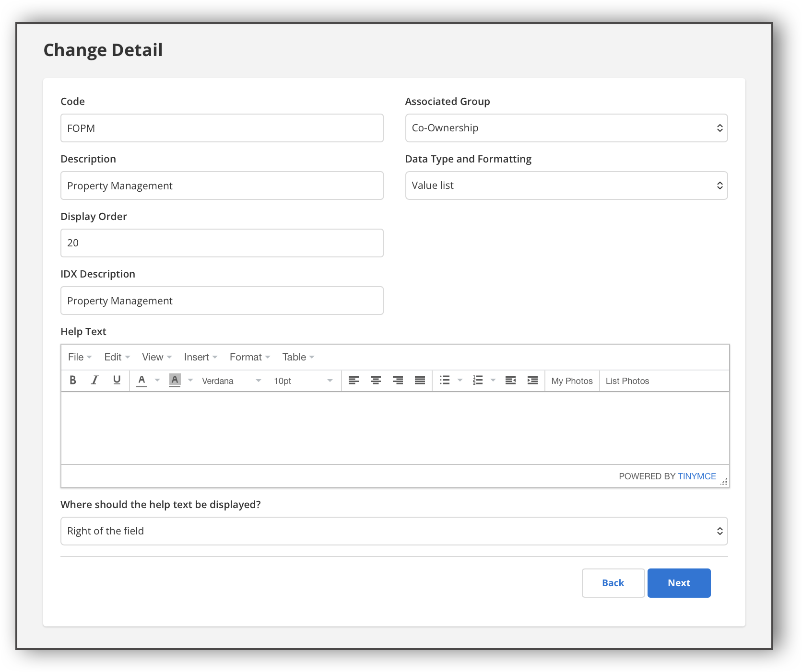Image resolution: width=802 pixels, height=672 pixels.
Task: Click the Next button
Action: (x=679, y=583)
